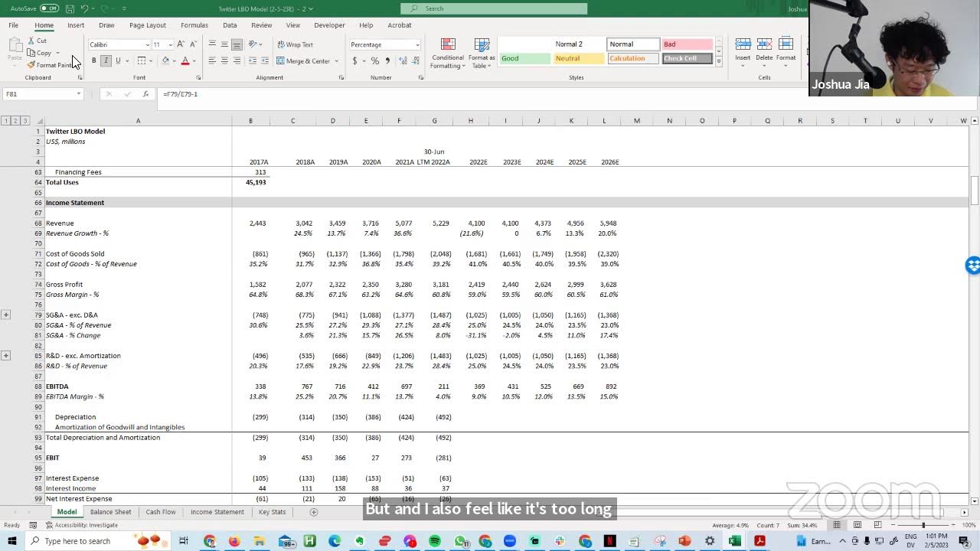Click in the Search box in the title bar
980x551 pixels.
494,8
